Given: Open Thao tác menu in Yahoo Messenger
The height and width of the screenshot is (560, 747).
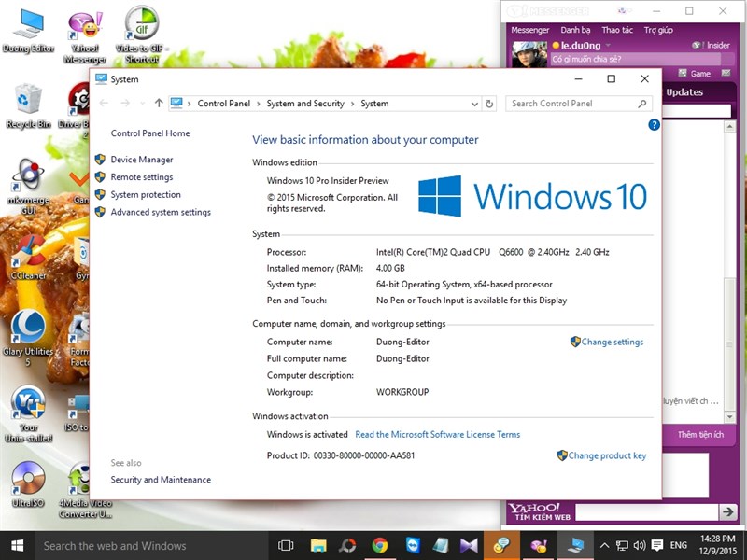Looking at the screenshot, I should [617, 30].
